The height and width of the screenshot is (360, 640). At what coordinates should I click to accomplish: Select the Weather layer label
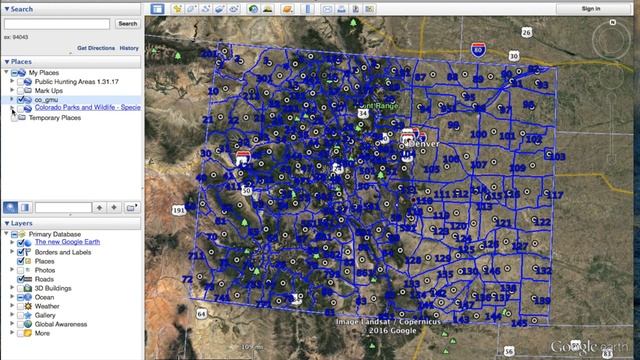click(x=47, y=306)
